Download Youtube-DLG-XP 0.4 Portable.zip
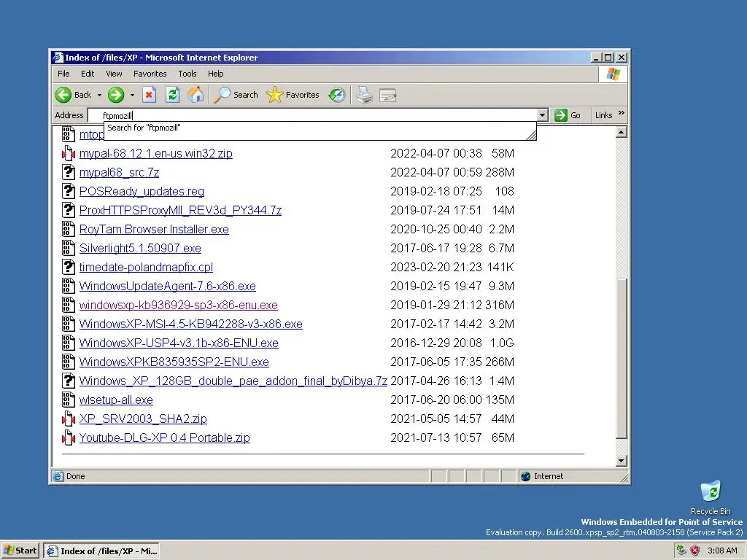 point(164,438)
